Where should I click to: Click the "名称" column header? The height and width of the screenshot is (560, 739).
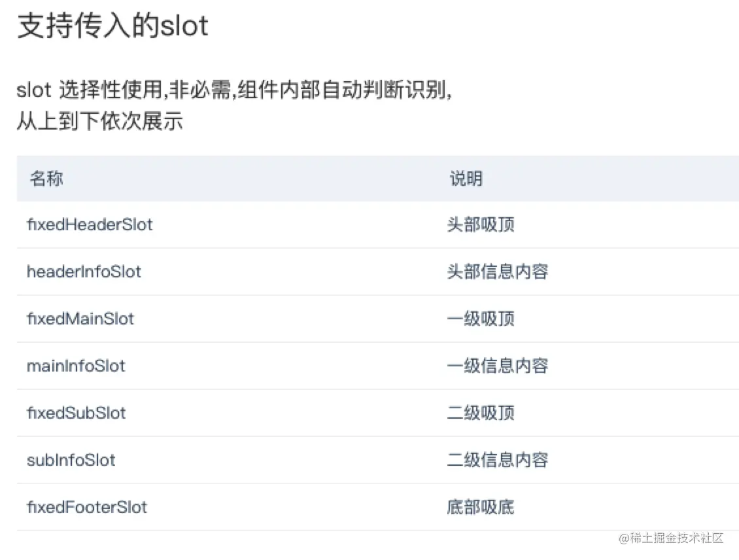46,179
